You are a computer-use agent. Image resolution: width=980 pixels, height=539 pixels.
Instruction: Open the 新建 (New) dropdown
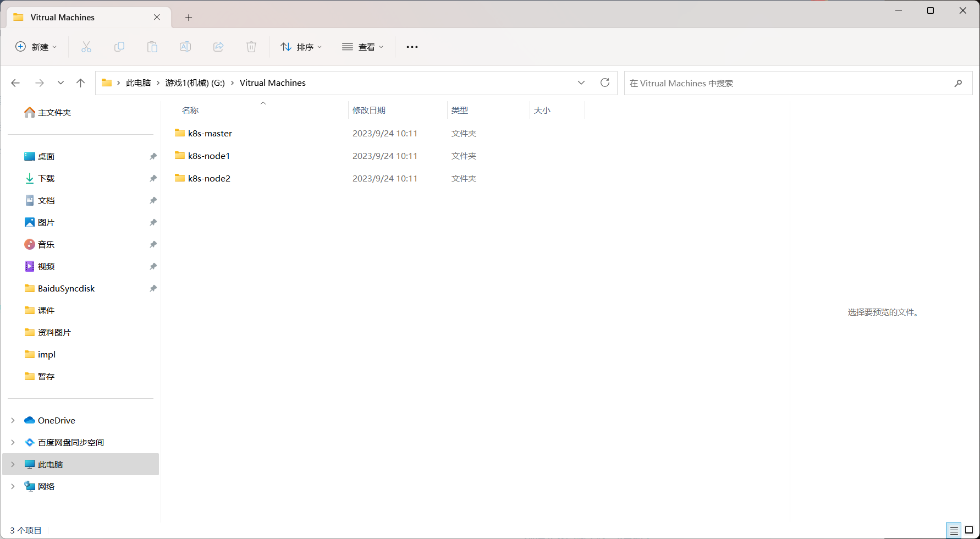(x=36, y=47)
